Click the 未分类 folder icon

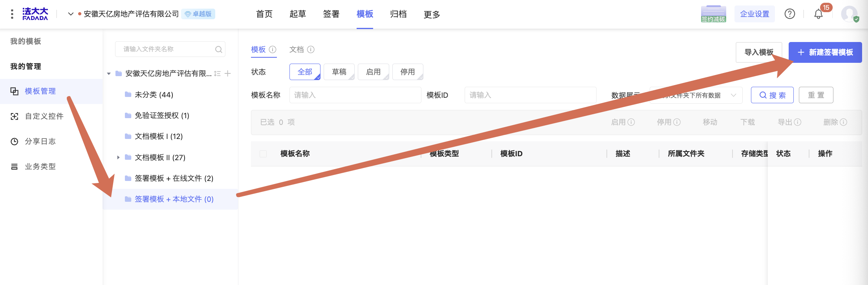click(128, 94)
